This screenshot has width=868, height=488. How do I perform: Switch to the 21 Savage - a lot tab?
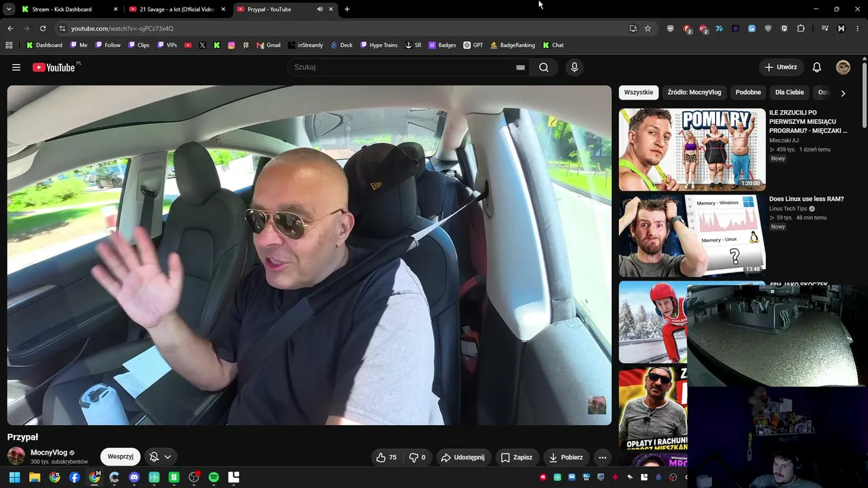click(177, 9)
